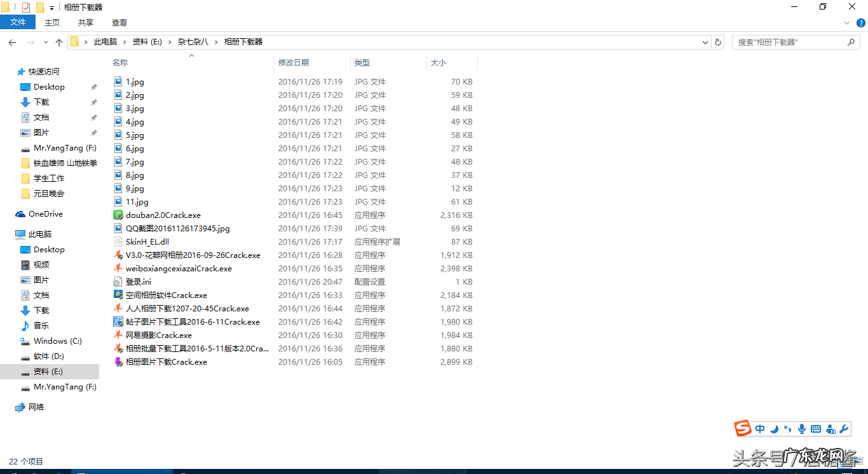The image size is (868, 474).
Task: Expand the ribbon with the chevron
Action: [846, 22]
